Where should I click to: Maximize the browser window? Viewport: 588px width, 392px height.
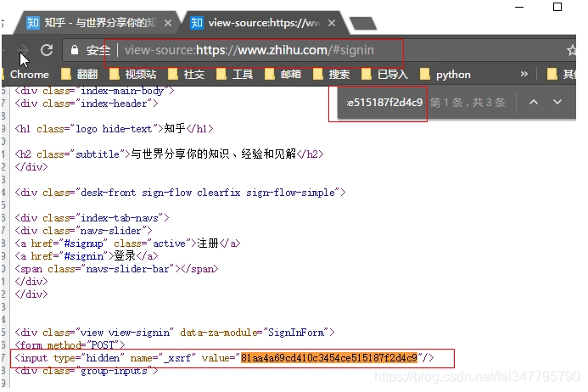point(557,7)
